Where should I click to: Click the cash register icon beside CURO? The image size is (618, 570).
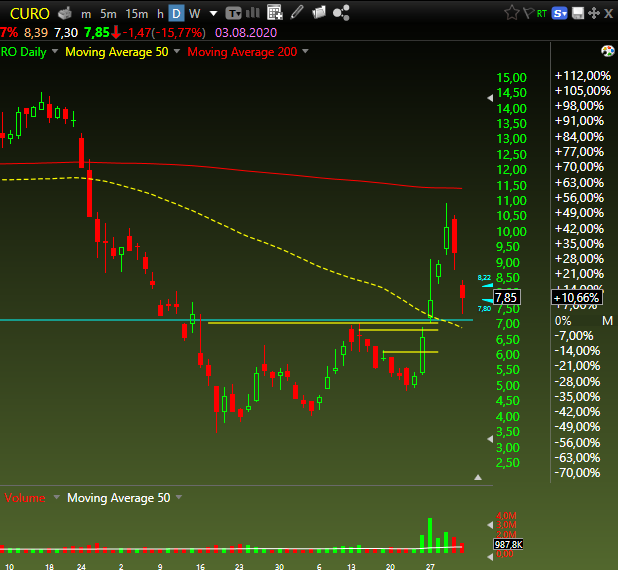click(65, 14)
